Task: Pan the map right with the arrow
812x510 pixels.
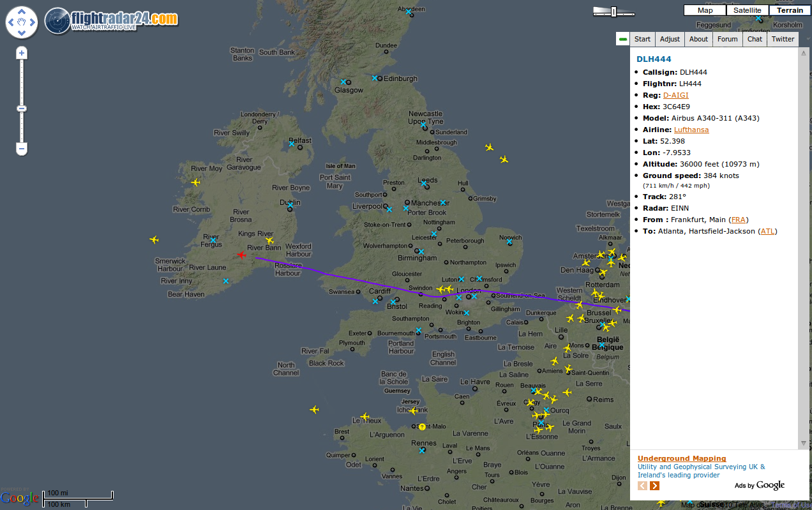Action: 32,22
